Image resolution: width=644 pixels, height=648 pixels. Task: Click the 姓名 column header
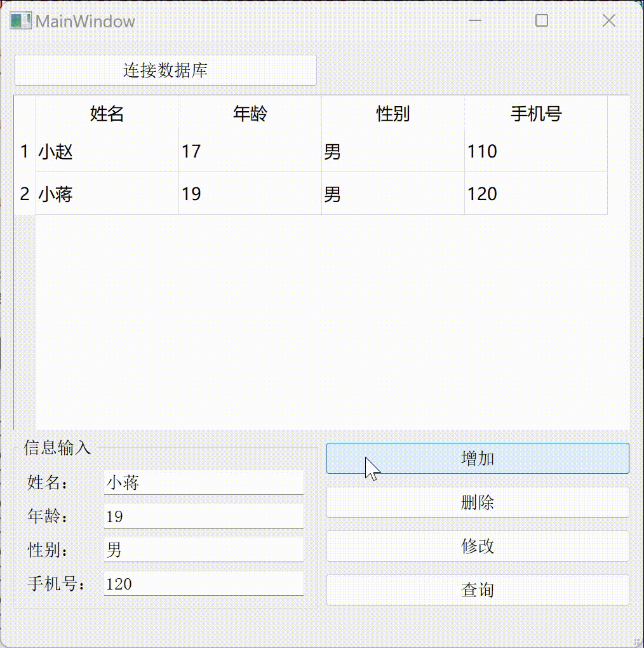107,113
